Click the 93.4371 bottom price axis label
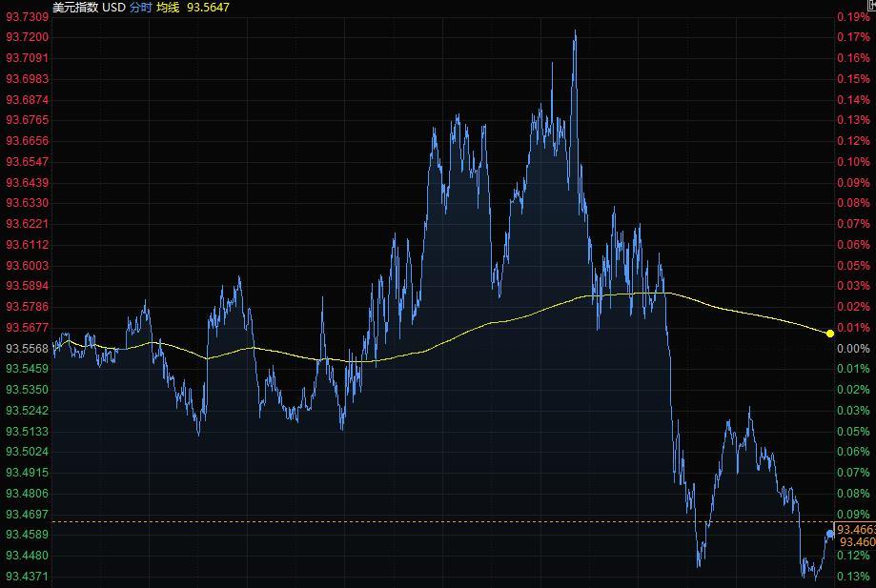 click(28, 577)
